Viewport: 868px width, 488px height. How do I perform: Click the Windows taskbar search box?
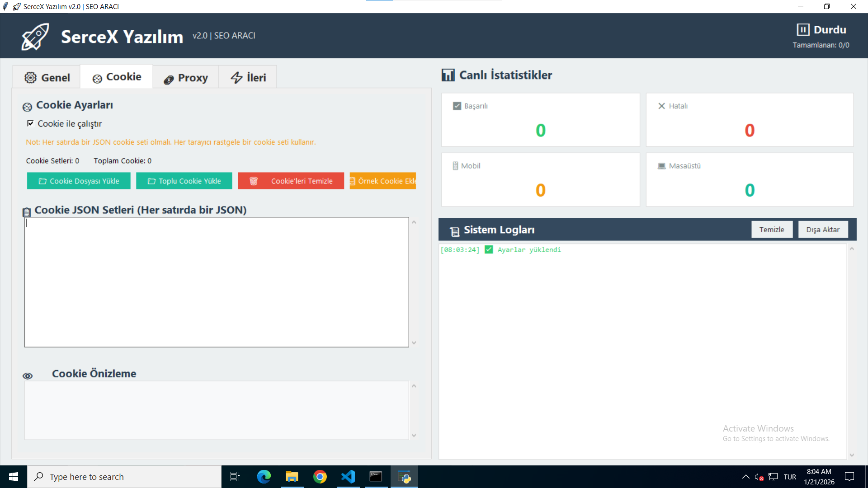pyautogui.click(x=124, y=477)
